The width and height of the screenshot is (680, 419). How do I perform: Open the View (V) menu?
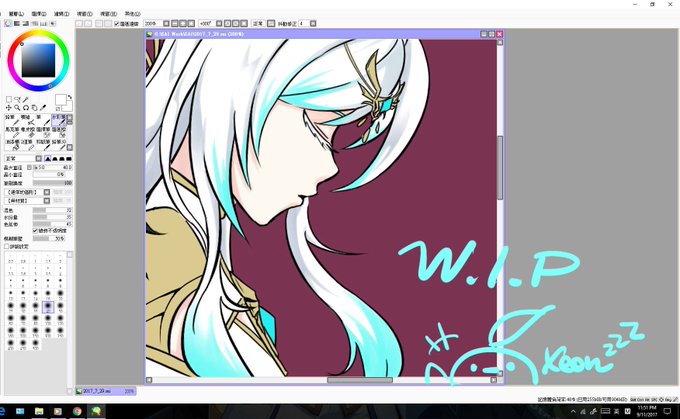pos(85,14)
